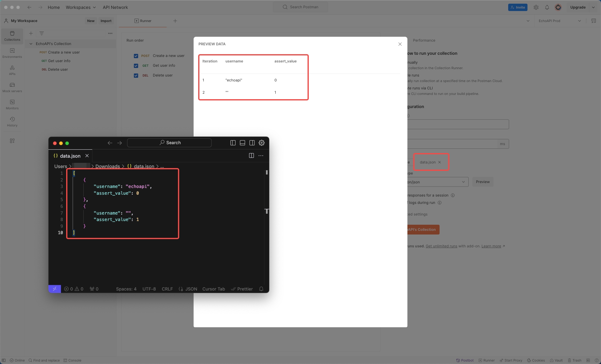Select the data.json editor tab
Image resolution: width=601 pixels, height=364 pixels.
point(70,156)
